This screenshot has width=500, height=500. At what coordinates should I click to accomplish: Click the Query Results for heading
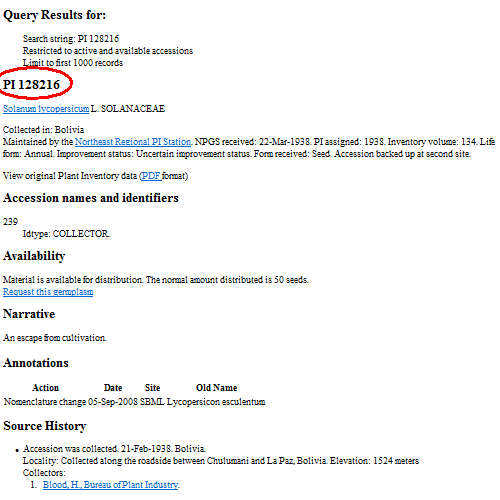coord(54,15)
